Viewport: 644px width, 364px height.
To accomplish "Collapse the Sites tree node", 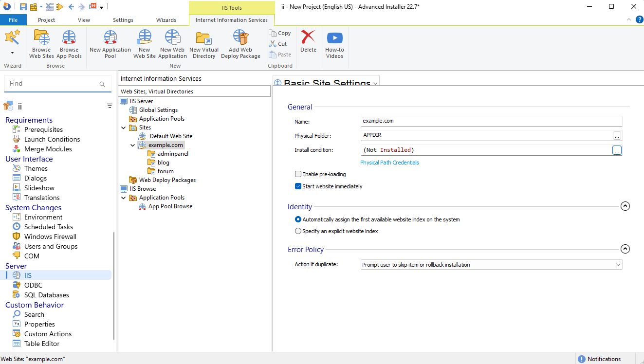I will coord(123,127).
